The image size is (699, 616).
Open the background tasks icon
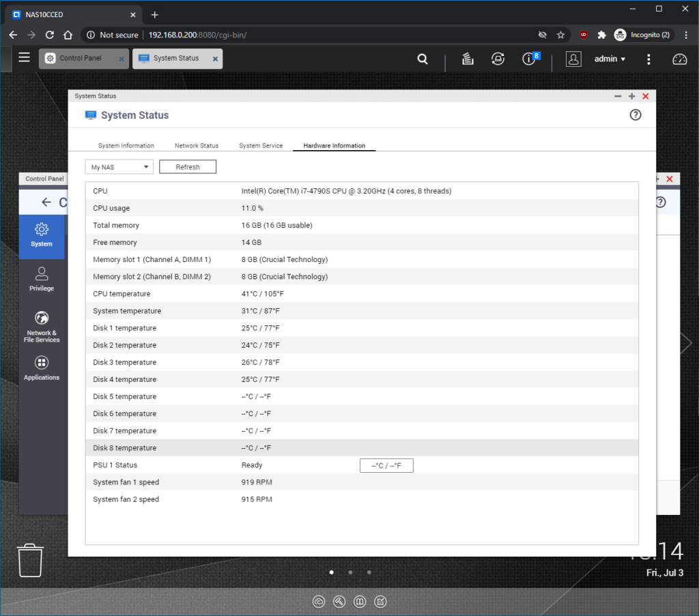coord(468,59)
